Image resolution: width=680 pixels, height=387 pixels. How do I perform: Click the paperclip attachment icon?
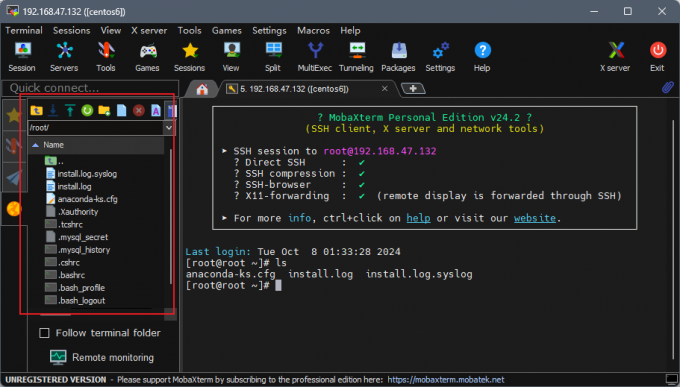click(x=668, y=88)
